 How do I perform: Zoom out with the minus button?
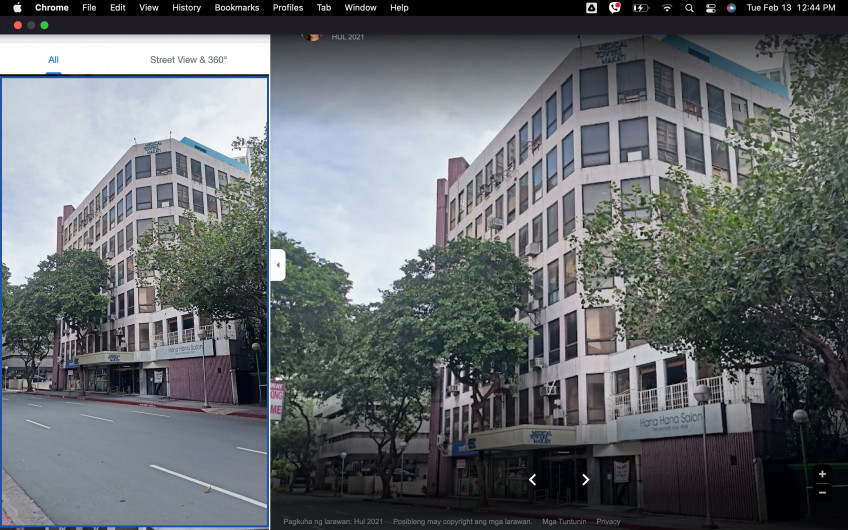(822, 492)
